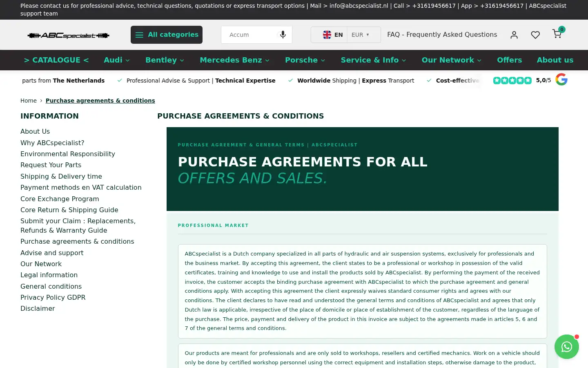Image resolution: width=588 pixels, height=368 pixels.
Task: Click the five-star rating icons
Action: coord(512,81)
